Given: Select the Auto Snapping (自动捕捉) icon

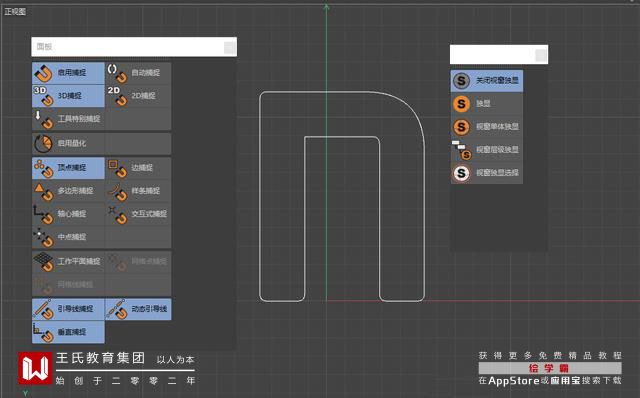Looking at the screenshot, I should (117, 73).
